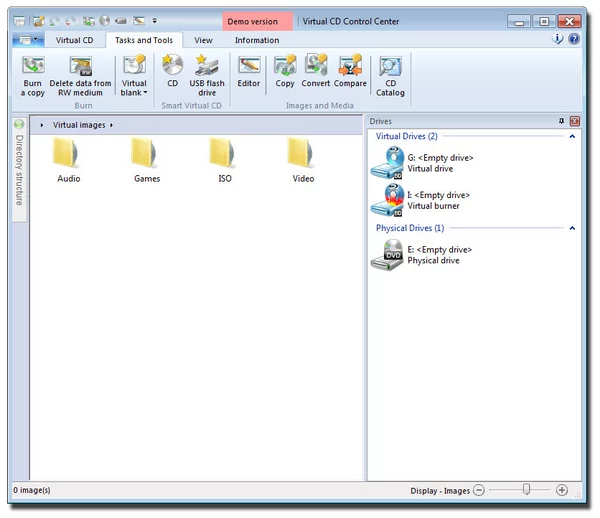The image size is (600, 518).
Task: Open the ISO folder
Action: pos(225,161)
